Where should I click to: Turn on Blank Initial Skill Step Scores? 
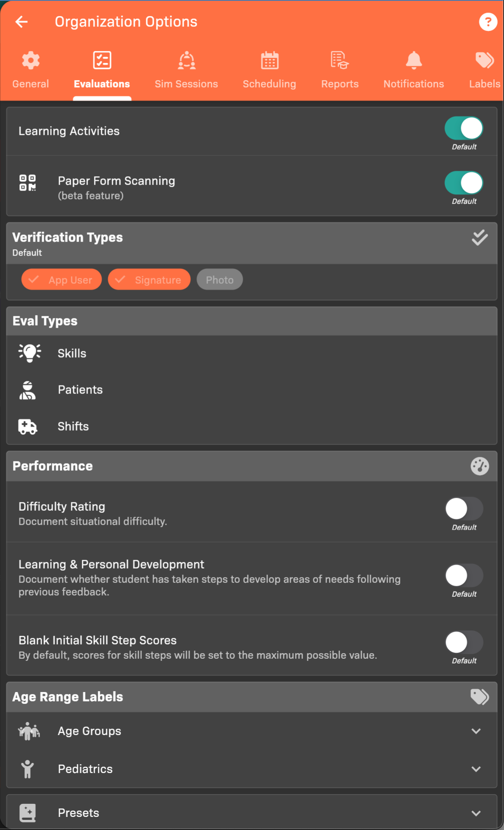[x=464, y=642]
